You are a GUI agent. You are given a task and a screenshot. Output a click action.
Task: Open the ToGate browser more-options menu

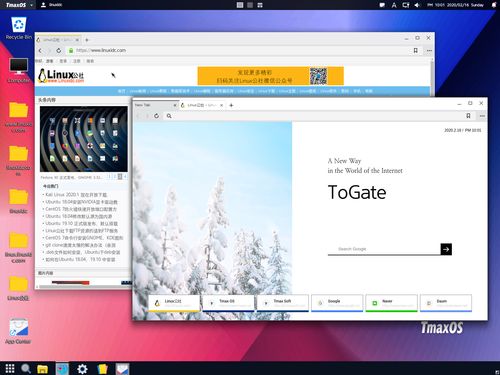pyautogui.click(x=482, y=116)
